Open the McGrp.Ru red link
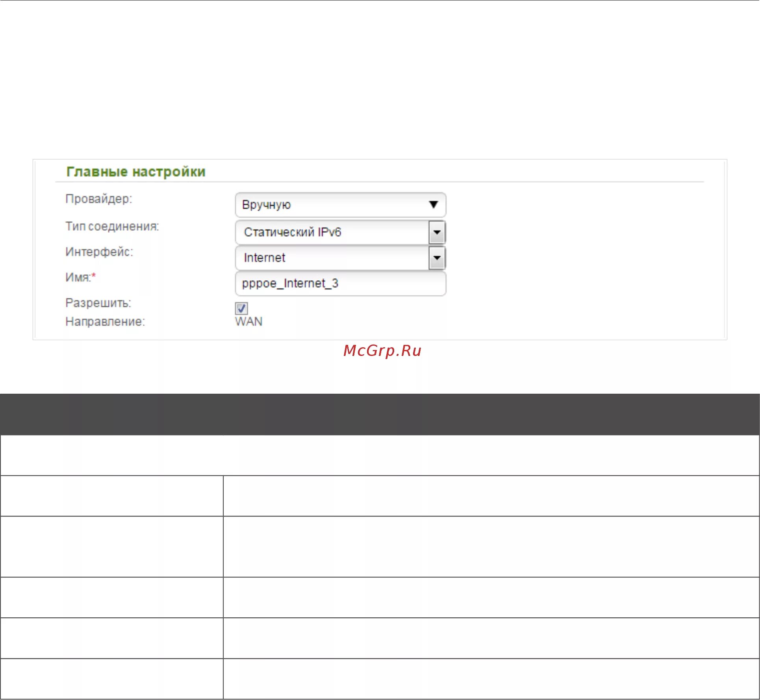Image resolution: width=760 pixels, height=700 pixels. [x=382, y=350]
